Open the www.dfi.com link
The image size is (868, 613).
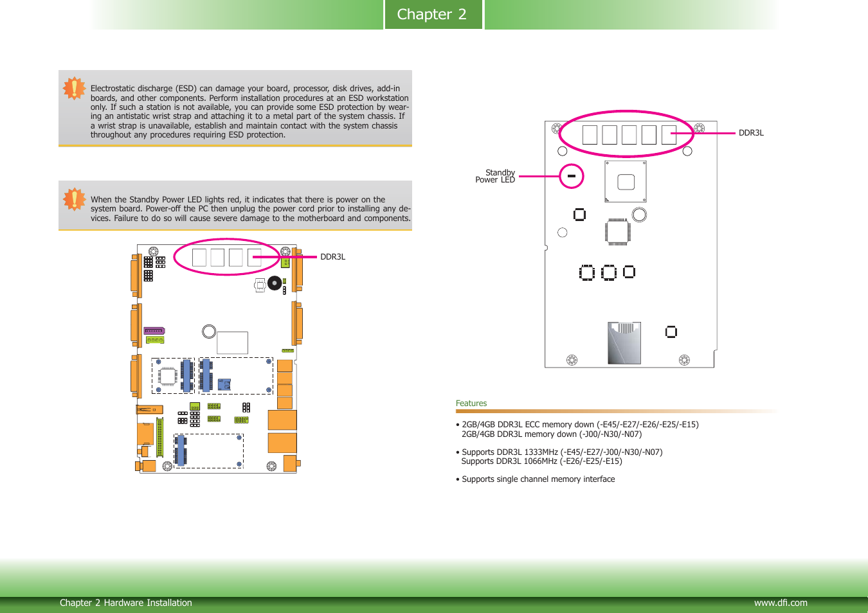[x=781, y=603]
